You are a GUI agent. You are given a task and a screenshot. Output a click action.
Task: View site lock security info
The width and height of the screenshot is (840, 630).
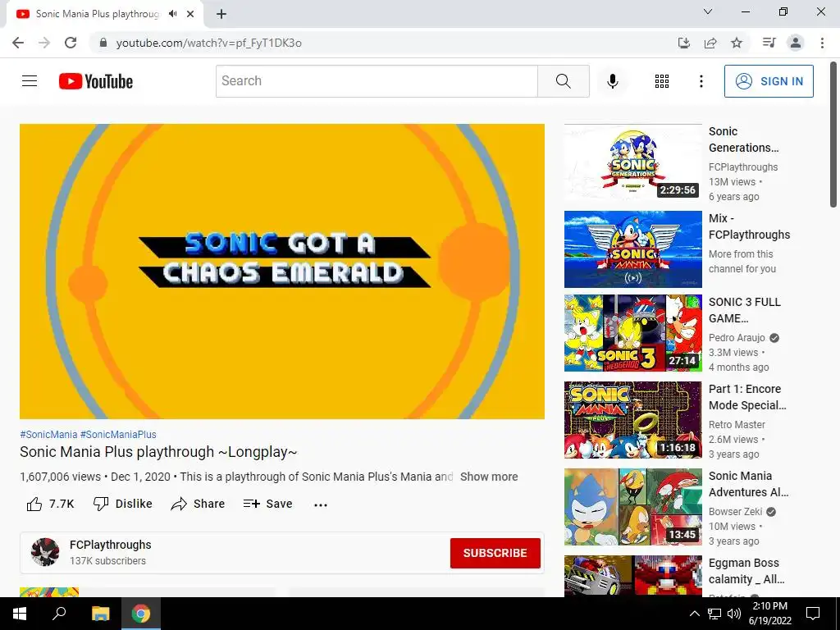tap(103, 43)
